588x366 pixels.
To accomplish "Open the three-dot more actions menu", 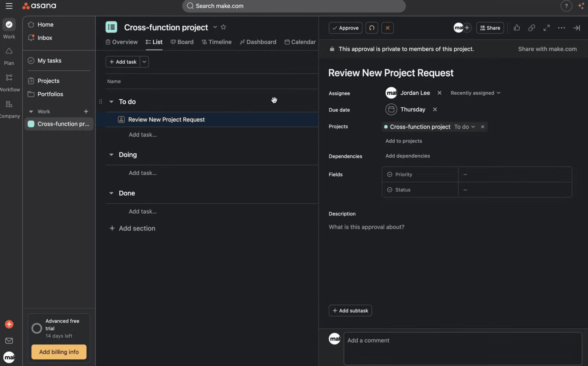I will tap(561, 28).
